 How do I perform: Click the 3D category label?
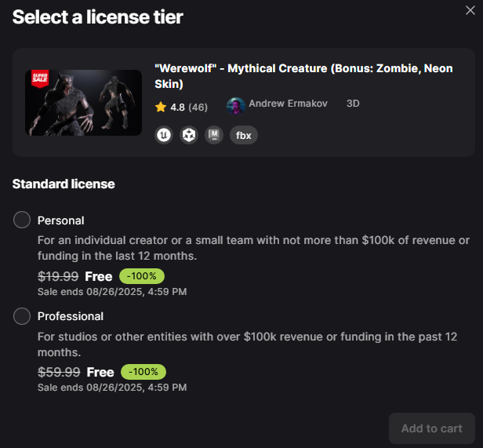(352, 104)
